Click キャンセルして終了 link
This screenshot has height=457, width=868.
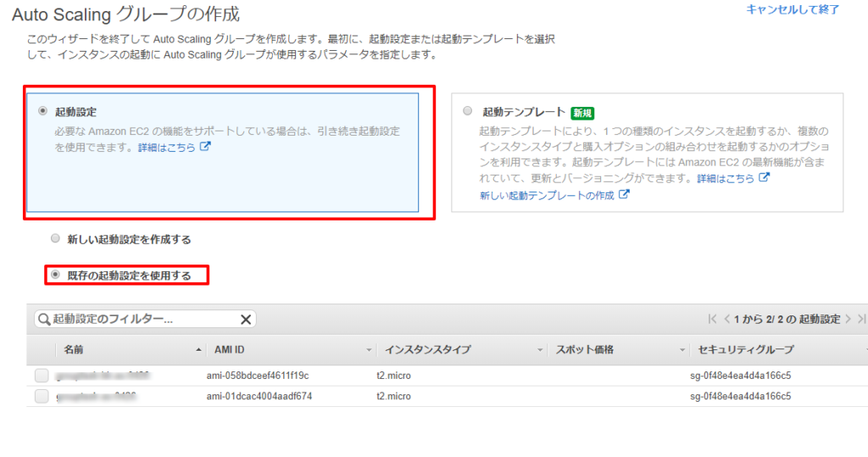pos(793,9)
